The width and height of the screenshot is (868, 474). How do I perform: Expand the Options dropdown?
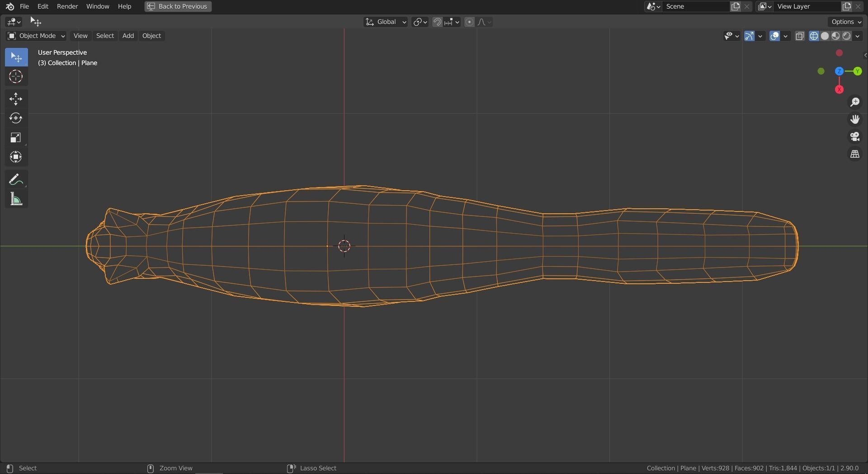click(846, 22)
